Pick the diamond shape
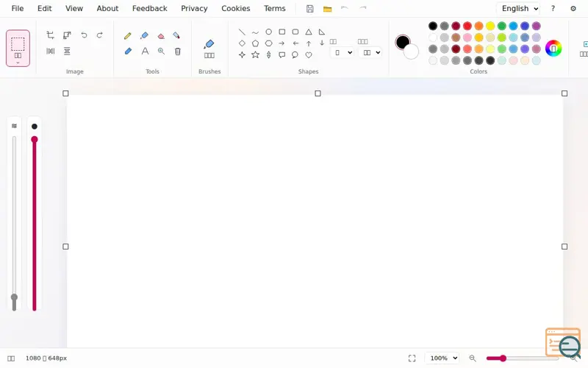The width and height of the screenshot is (588, 368). click(242, 43)
